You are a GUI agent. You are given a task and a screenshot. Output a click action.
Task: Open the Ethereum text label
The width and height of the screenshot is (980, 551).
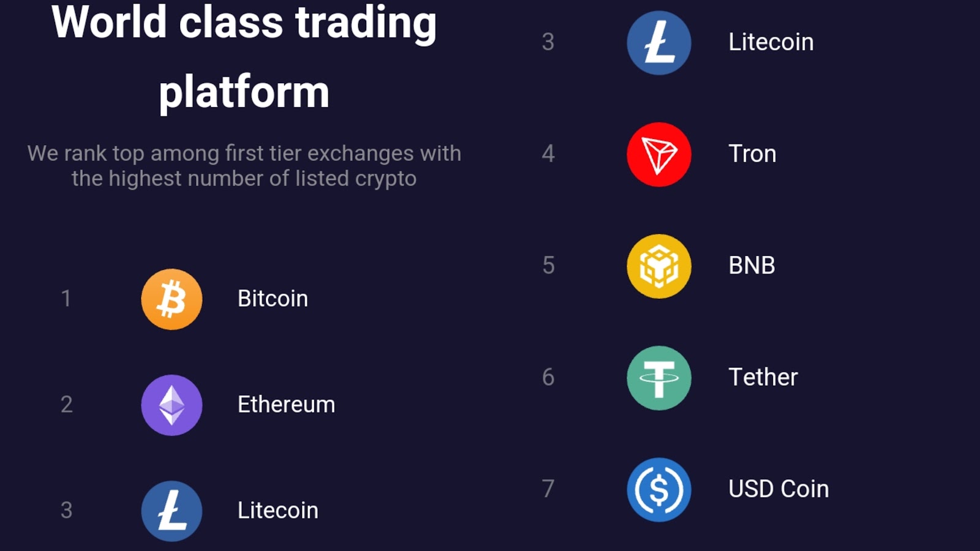(286, 405)
